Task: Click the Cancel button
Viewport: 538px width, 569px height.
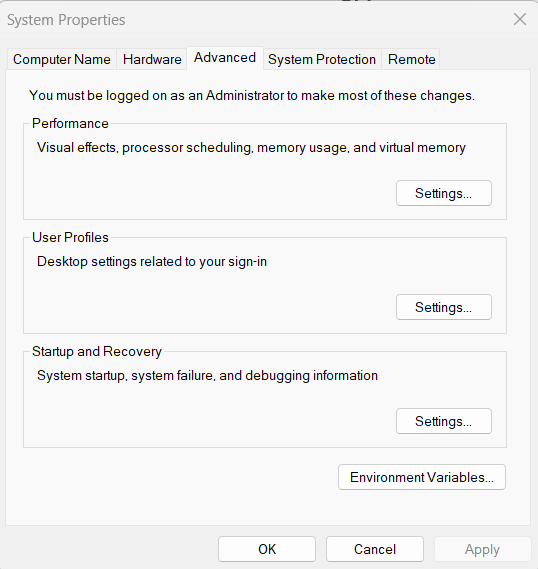Action: coord(375,549)
